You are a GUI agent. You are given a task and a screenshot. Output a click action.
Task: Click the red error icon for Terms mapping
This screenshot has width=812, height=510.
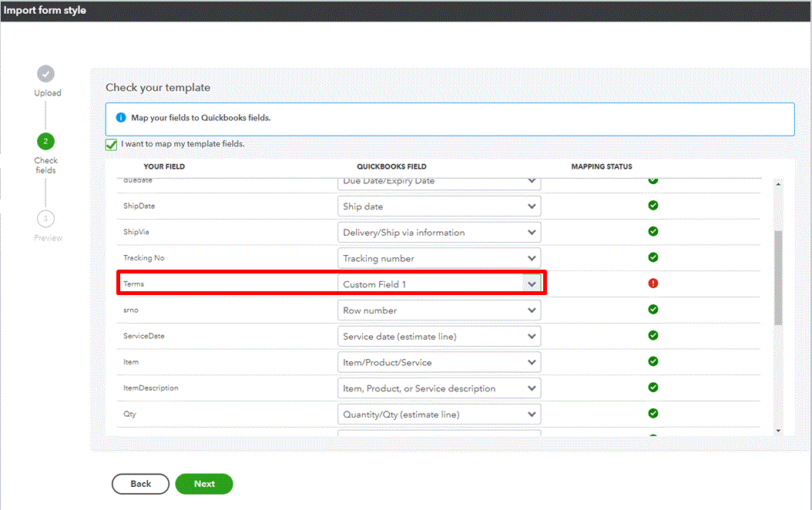point(653,283)
